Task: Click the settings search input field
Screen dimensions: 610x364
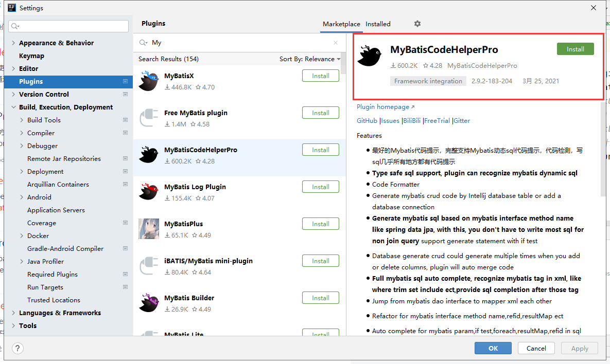Action: 68,26
